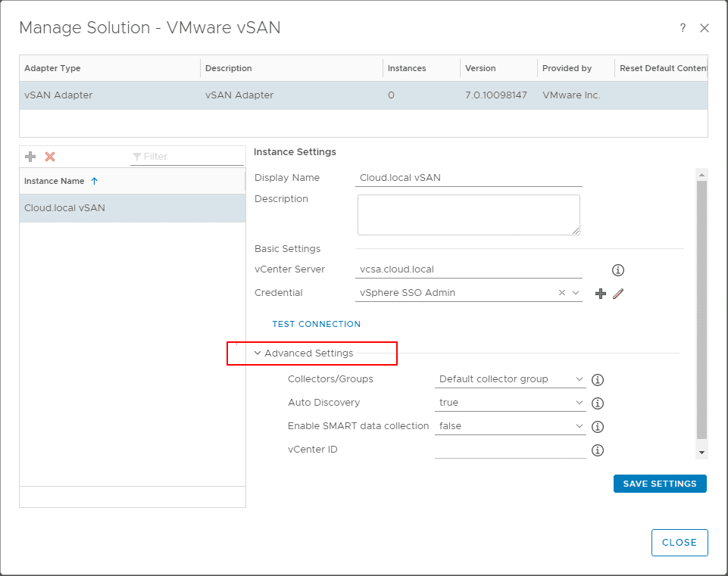728x576 pixels.
Task: Open the help question mark icon
Action: pos(683,28)
